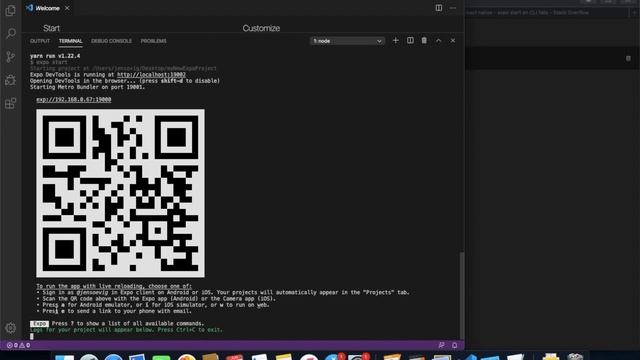Switch to the PROBLEMS panel tab
640x360 pixels.
(153, 41)
